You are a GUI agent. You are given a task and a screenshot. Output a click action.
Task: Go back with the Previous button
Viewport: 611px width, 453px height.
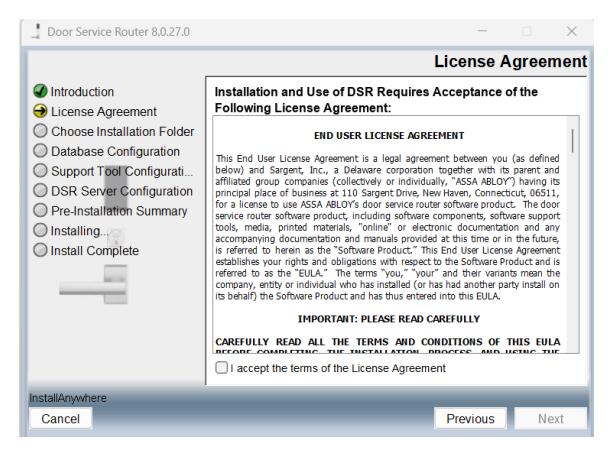tap(470, 419)
